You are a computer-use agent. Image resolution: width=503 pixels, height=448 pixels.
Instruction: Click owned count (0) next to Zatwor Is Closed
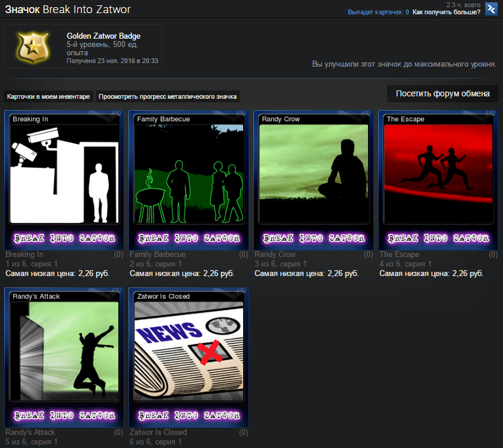(244, 433)
